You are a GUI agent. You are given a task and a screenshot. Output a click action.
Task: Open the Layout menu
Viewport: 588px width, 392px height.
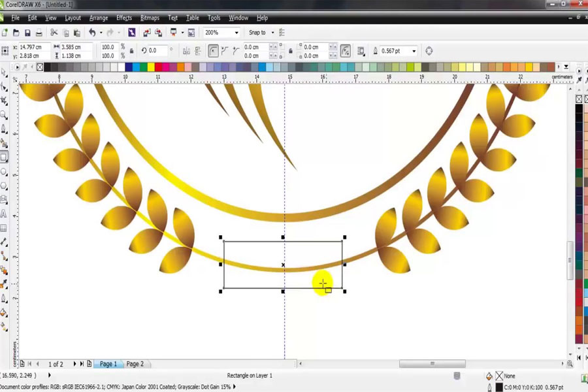pyautogui.click(x=73, y=18)
